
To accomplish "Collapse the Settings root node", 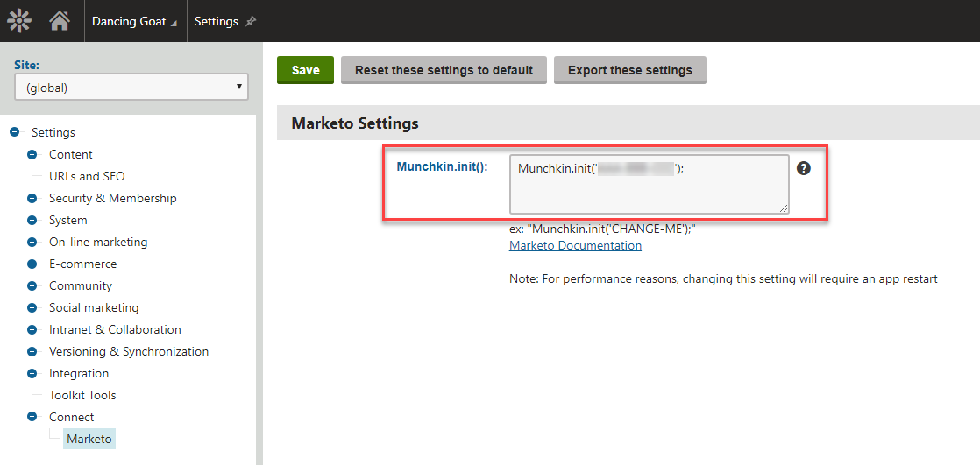I will 14,132.
